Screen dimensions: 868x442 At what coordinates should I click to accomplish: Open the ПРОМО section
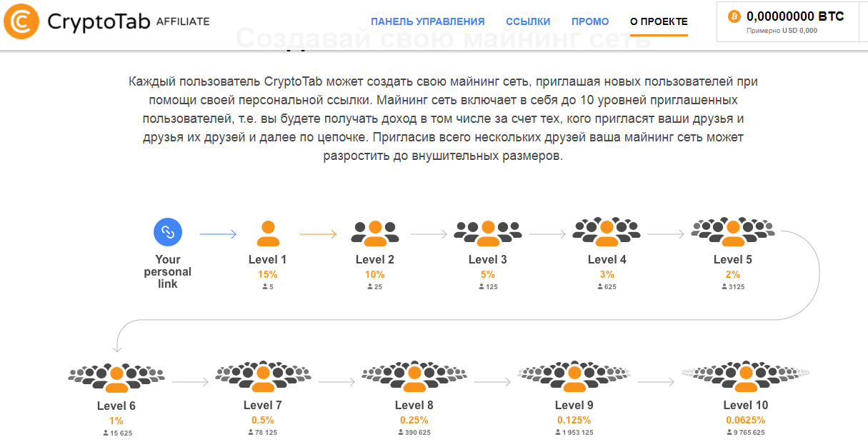(590, 21)
